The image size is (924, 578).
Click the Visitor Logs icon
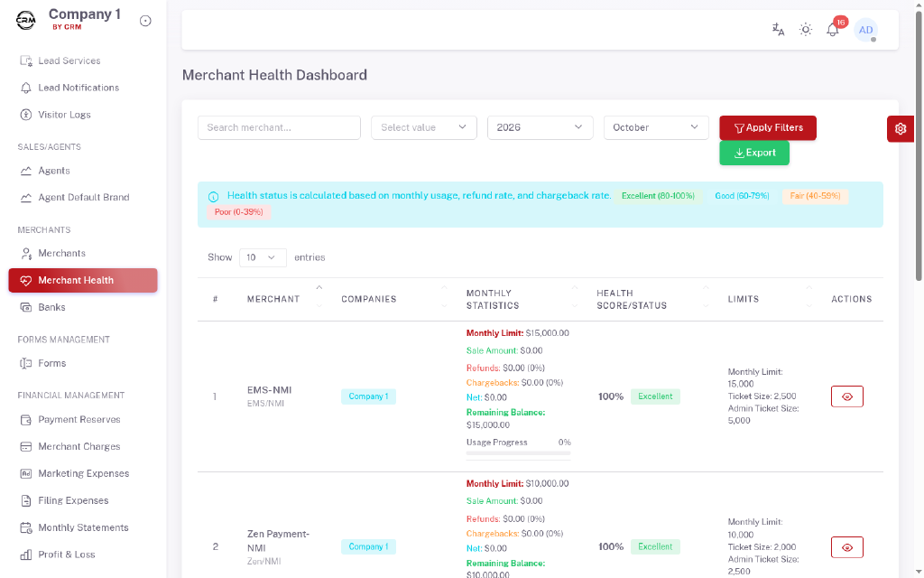point(26,115)
